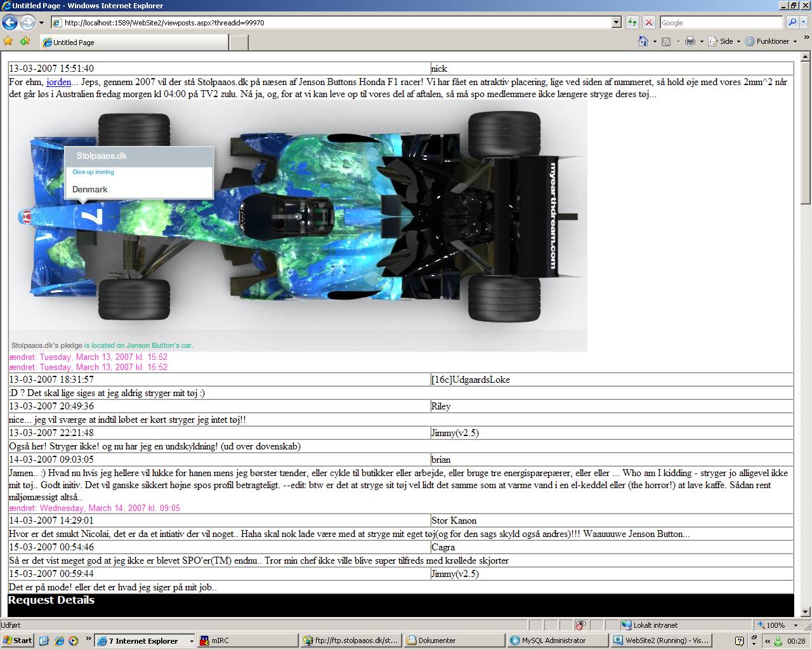Open a new blank tab
Viewport: 812px width, 650px height.
[239, 43]
